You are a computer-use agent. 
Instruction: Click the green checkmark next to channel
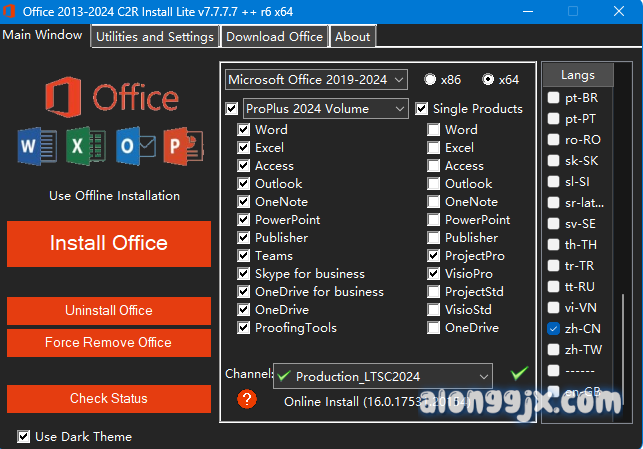point(518,374)
